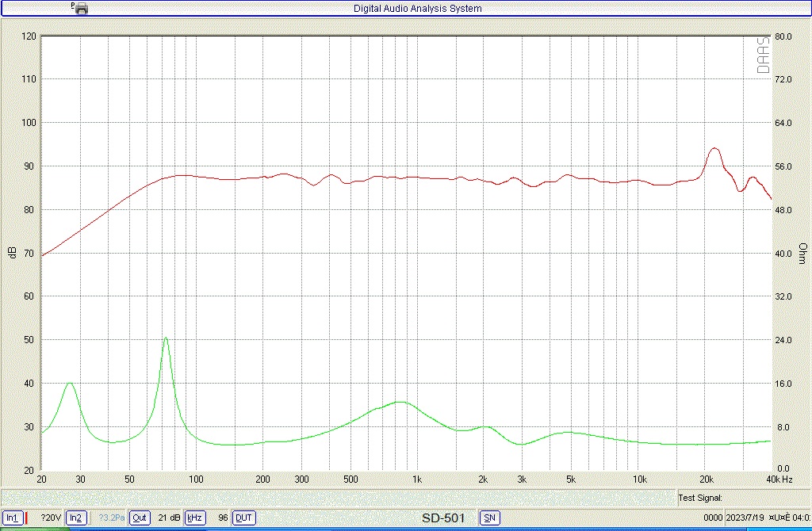This screenshot has height=531, width=812.
Task: Click the 3.2Pa input range value
Action: click(x=112, y=518)
